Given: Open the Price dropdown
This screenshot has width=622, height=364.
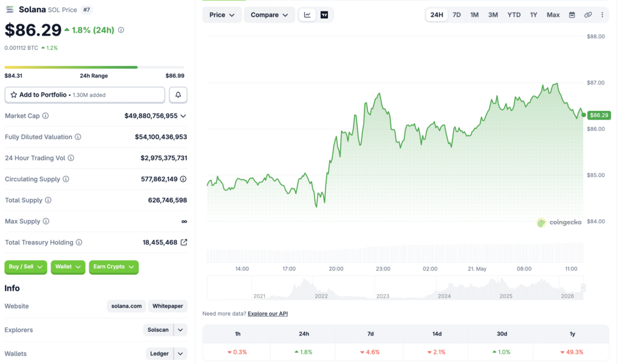Looking at the screenshot, I should point(222,15).
